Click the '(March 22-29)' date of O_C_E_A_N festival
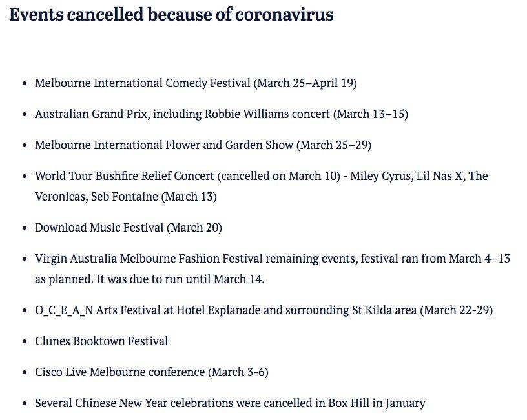The height and width of the screenshot is (420, 527). pyautogui.click(x=456, y=310)
